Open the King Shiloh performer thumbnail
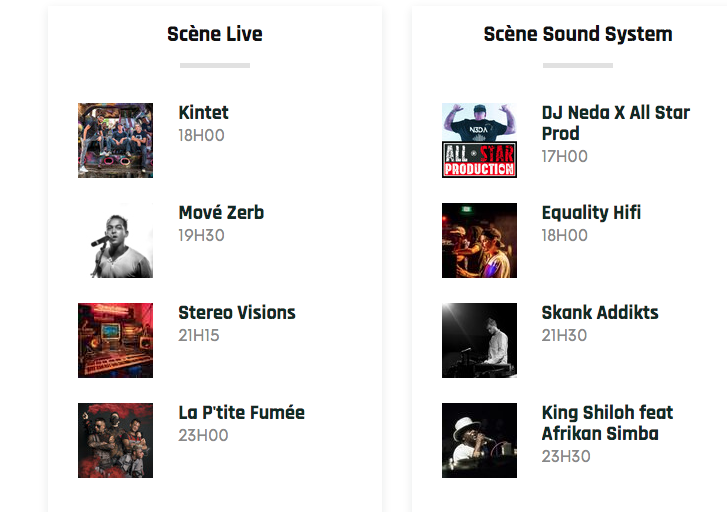 [x=479, y=441]
